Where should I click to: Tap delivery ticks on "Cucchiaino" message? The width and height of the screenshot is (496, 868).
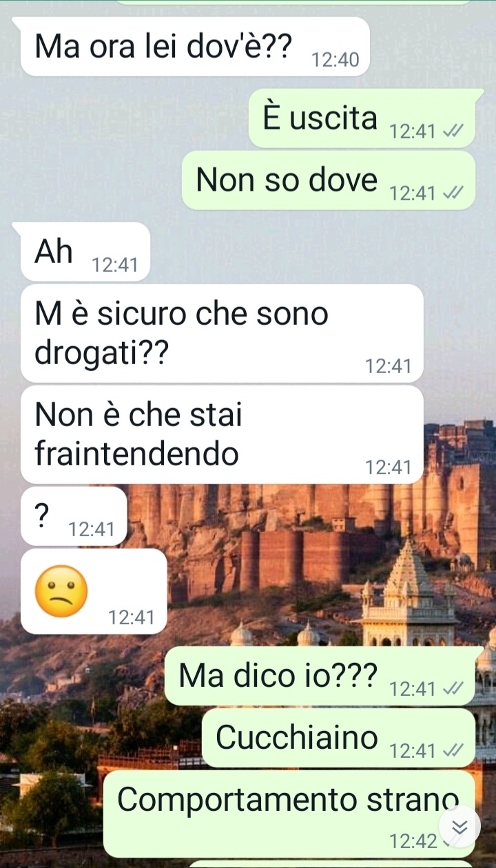(x=454, y=750)
